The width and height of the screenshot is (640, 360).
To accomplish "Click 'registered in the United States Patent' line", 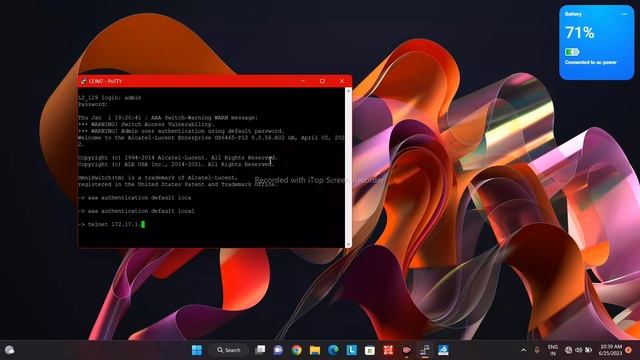I will (x=178, y=184).
